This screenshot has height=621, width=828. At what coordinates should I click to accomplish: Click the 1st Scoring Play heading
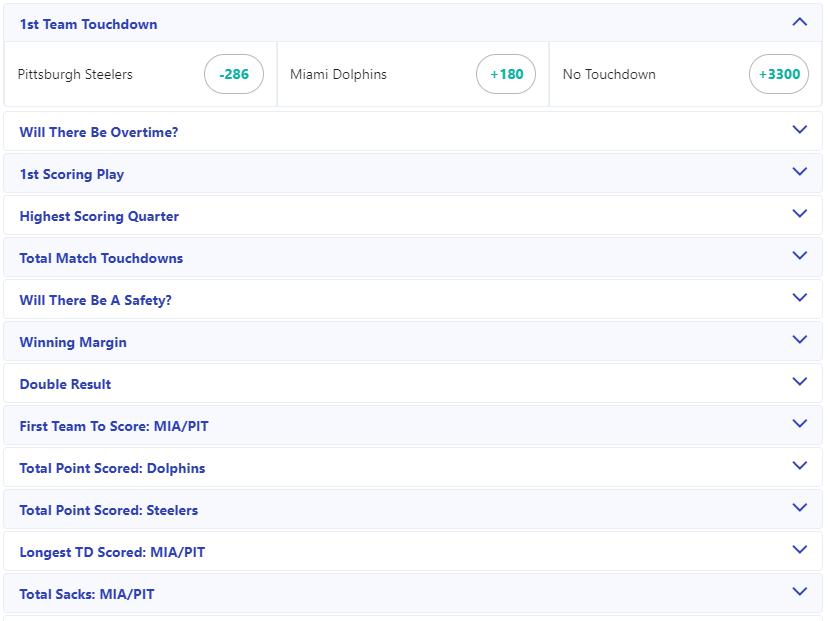[72, 174]
